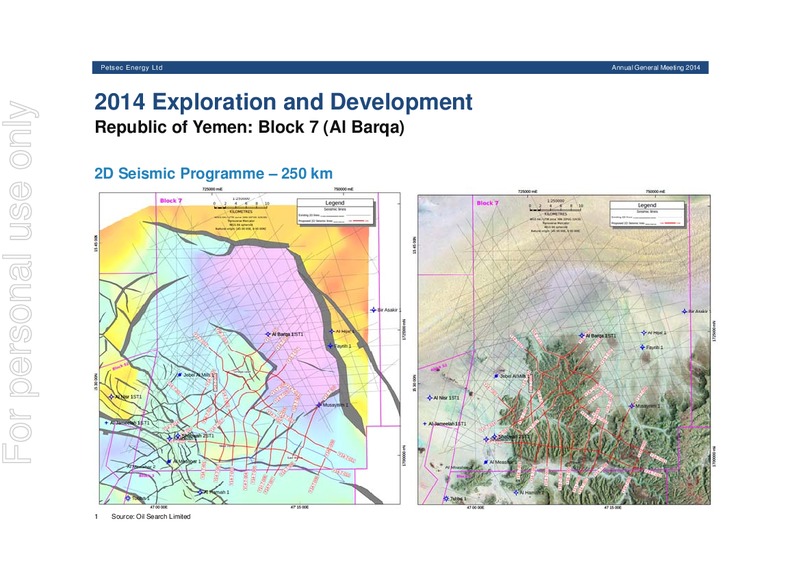The height and width of the screenshot is (566, 800).
Task: Select the "Republic of Yemen: Block 7 (Al Barqa)" subtitle
Action: (249, 127)
